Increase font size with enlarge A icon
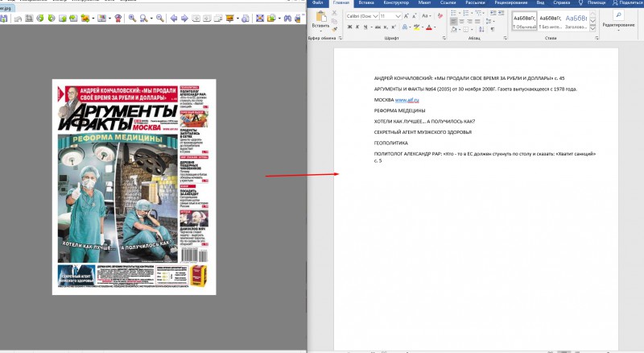 [x=407, y=16]
